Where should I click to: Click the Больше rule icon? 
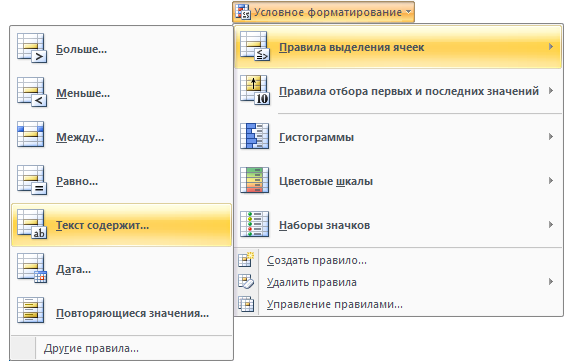coord(32,48)
